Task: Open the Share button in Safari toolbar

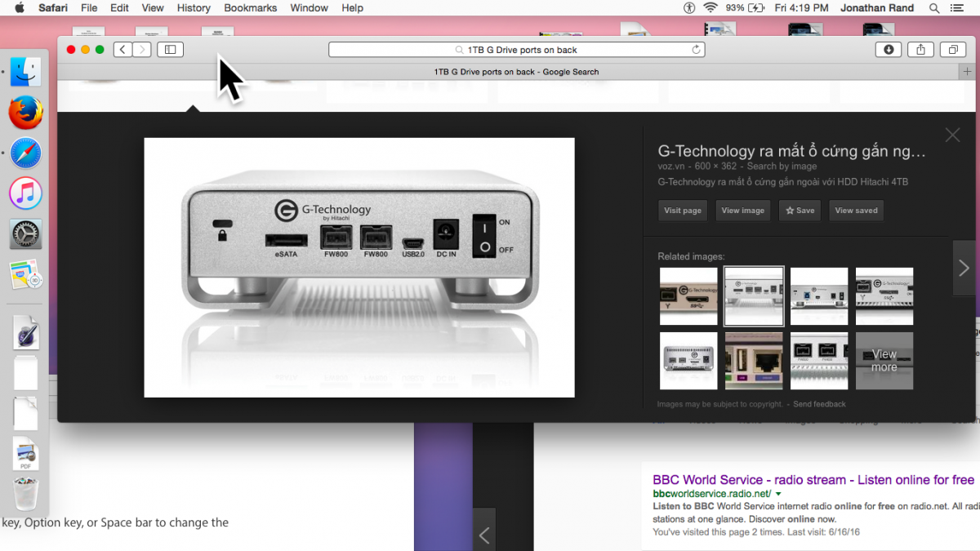Action: click(920, 50)
